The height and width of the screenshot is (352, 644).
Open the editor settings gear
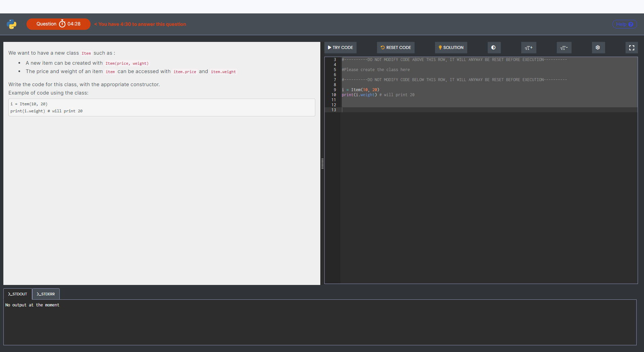coord(598,48)
